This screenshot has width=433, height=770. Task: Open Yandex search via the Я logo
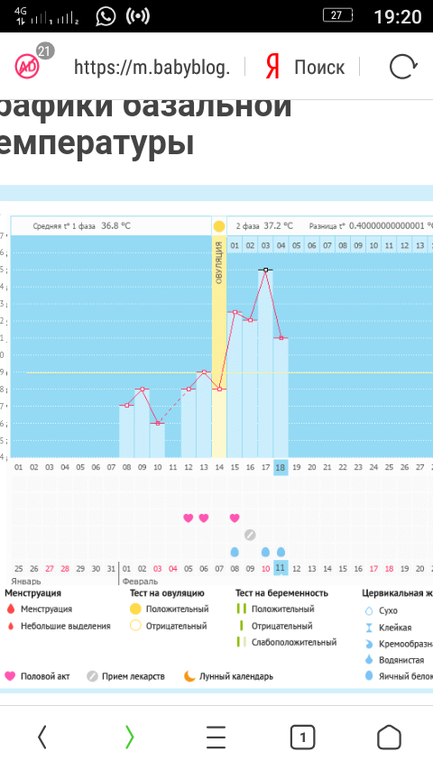pos(272,67)
